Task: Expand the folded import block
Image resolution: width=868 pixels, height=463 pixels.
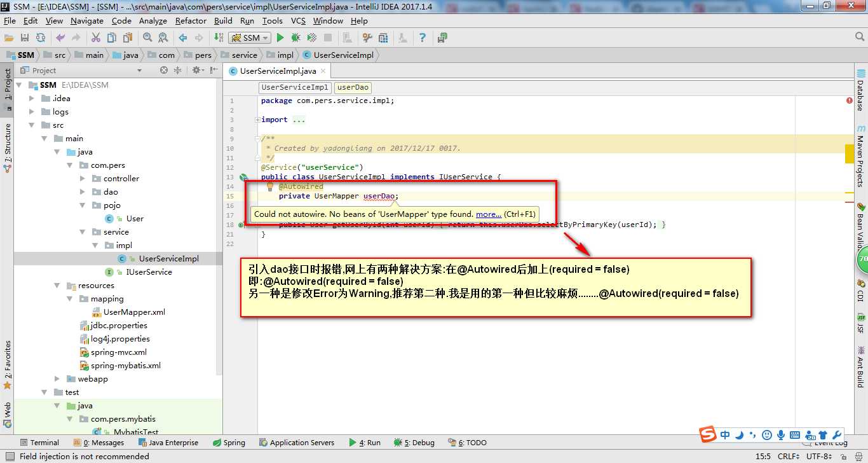Action: tap(257, 120)
